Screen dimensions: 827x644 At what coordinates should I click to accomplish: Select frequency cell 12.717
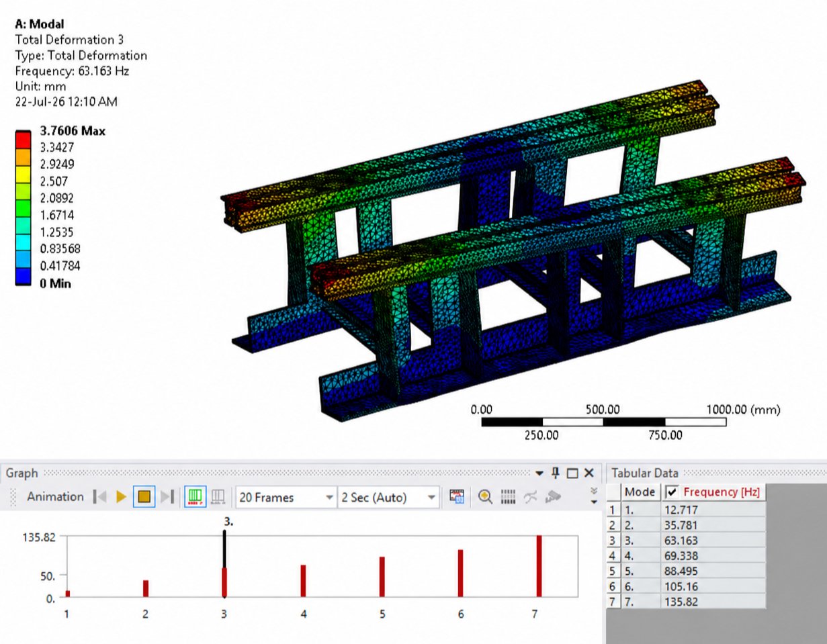pyautogui.click(x=712, y=510)
